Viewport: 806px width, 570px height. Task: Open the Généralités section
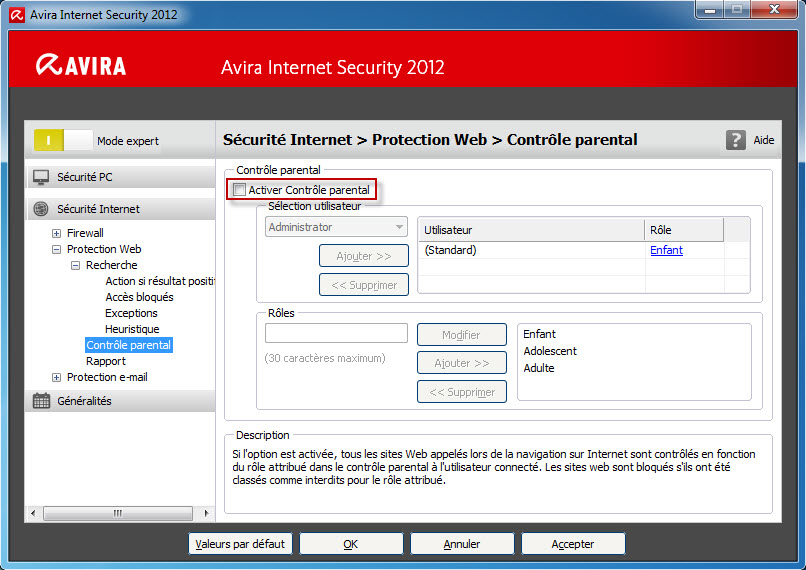121,401
